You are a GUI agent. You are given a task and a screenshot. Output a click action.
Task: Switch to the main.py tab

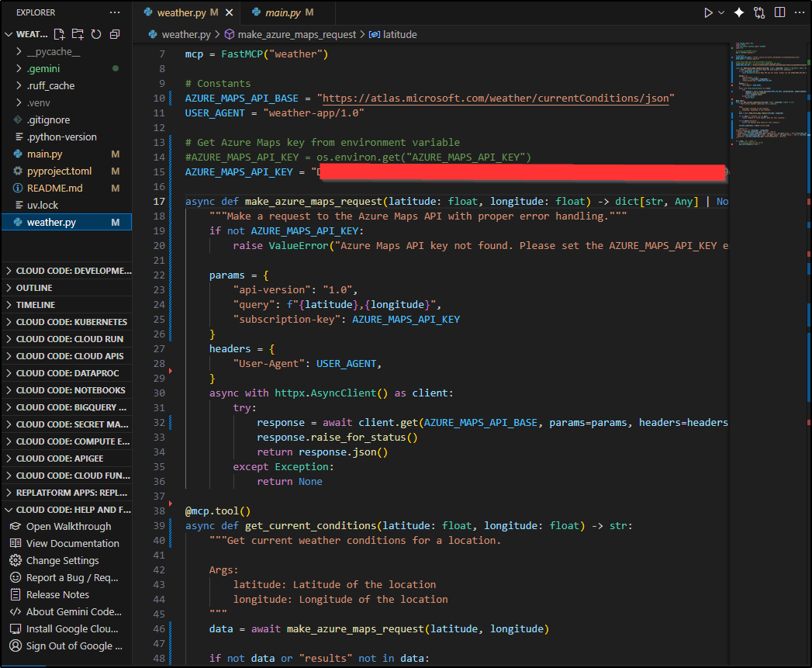point(283,13)
